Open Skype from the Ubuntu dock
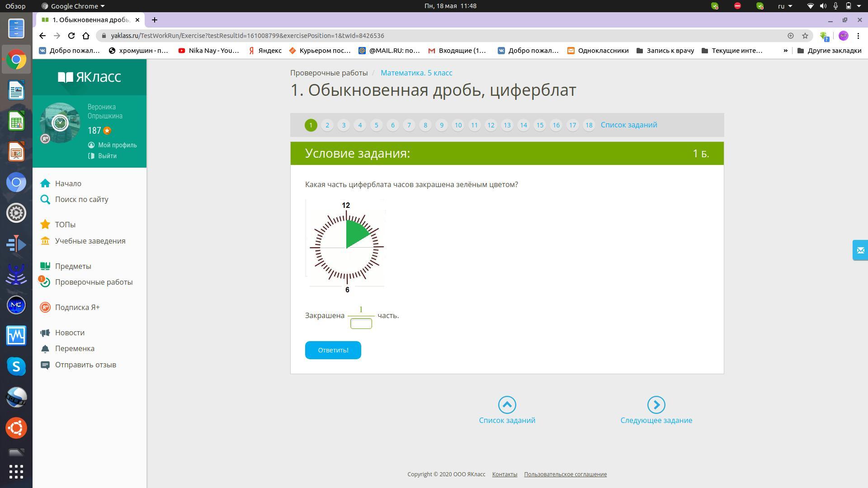Image resolution: width=868 pixels, height=488 pixels. tap(16, 366)
